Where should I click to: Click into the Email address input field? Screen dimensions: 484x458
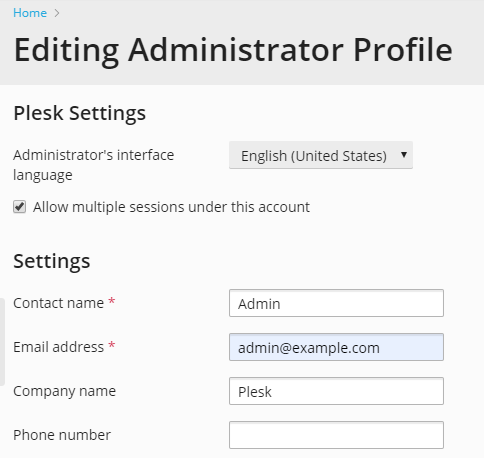click(336, 347)
